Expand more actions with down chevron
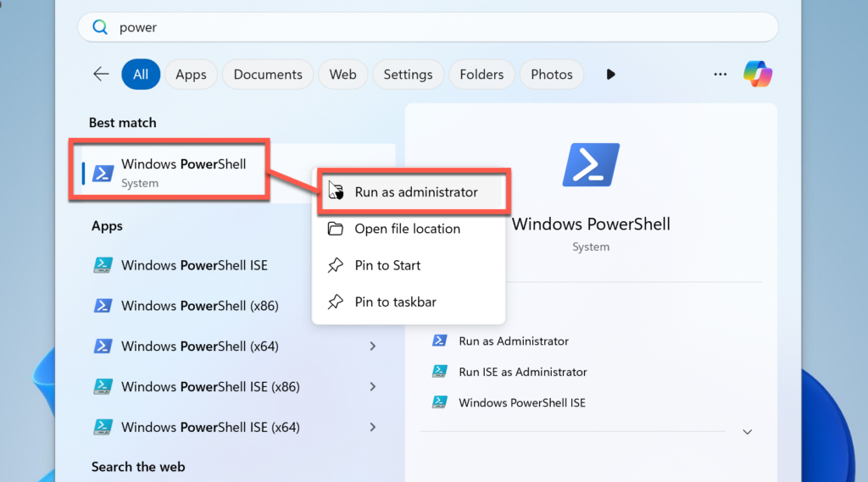The width and height of the screenshot is (868, 482). coord(747,432)
